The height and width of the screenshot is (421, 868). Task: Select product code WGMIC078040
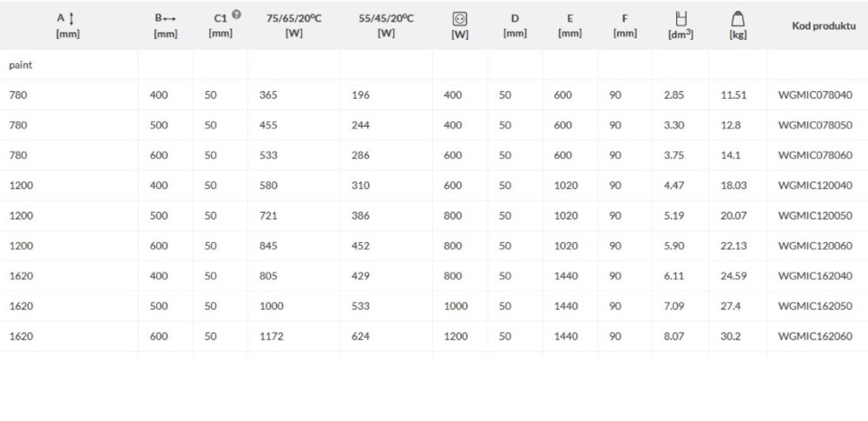click(x=815, y=95)
